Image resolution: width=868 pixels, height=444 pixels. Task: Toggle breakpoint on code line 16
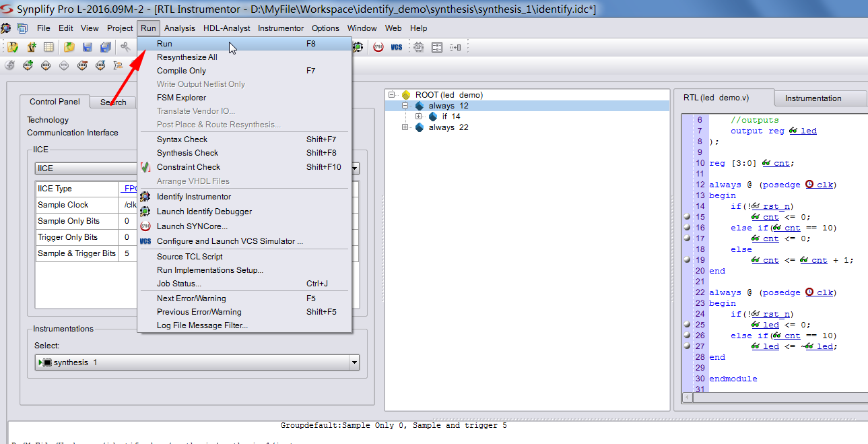[687, 228]
